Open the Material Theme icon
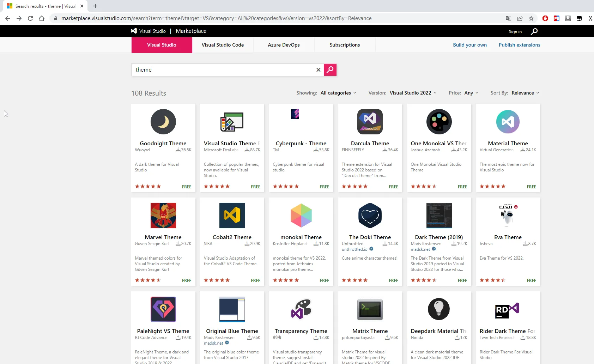Image resolution: width=594 pixels, height=364 pixels. coord(508,122)
